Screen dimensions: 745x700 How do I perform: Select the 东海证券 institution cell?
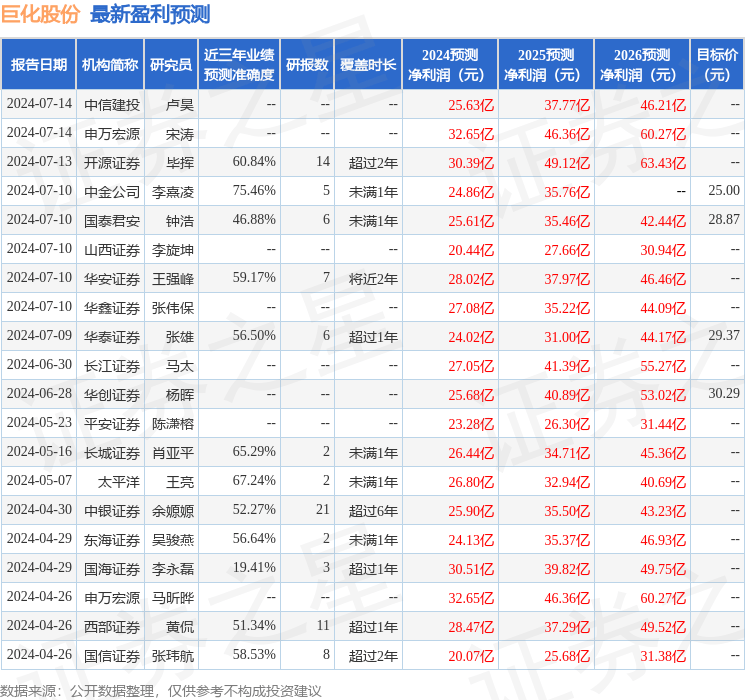pos(112,540)
